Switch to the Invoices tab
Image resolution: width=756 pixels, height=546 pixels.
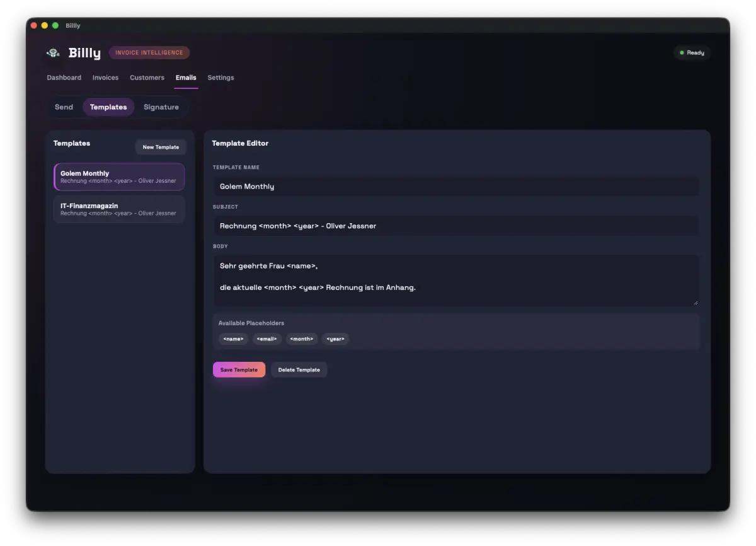[x=105, y=78]
